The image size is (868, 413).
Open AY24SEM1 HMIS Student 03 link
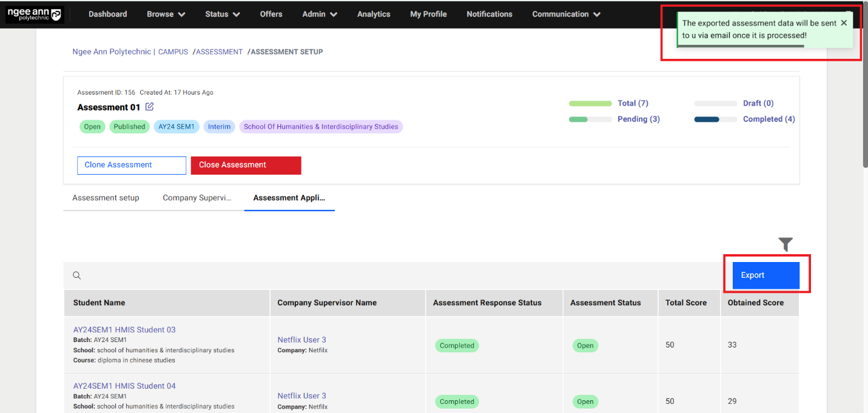tap(124, 330)
